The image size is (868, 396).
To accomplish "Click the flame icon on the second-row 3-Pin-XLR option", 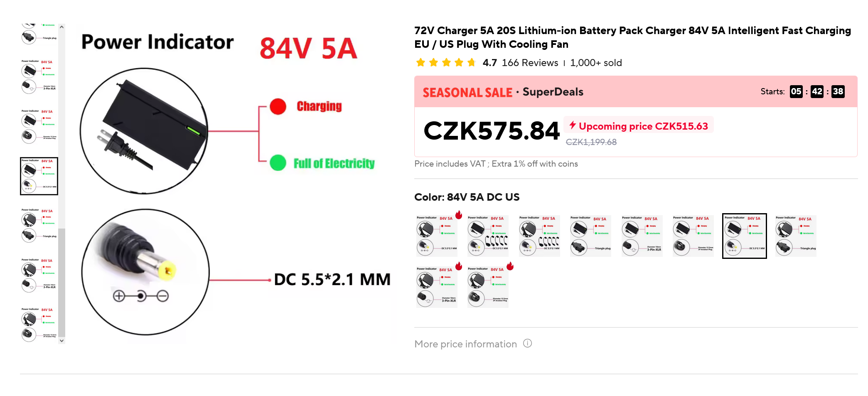I will [x=459, y=266].
